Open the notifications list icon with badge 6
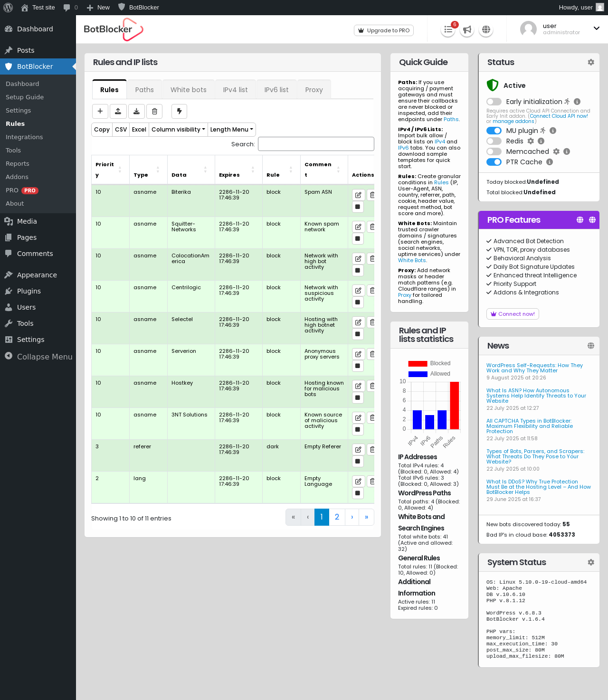Screen dimensions: 608x700 coord(448,30)
